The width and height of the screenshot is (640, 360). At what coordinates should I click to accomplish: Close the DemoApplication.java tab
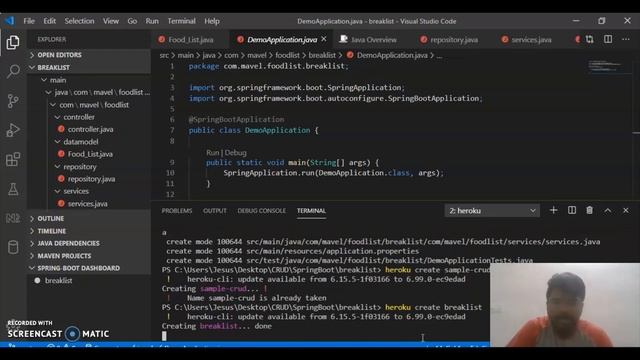pos(324,39)
